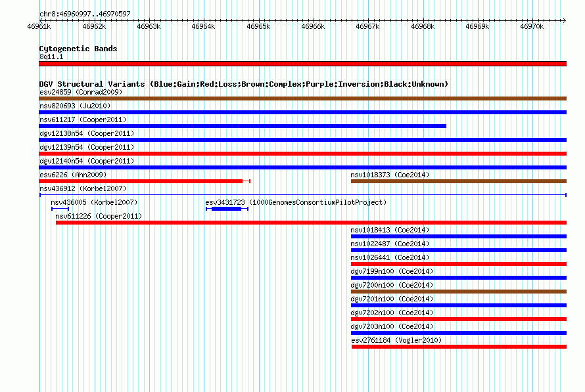
Task: Open variant nsv1018373 (Coe2014) label
Action: pyautogui.click(x=390, y=175)
